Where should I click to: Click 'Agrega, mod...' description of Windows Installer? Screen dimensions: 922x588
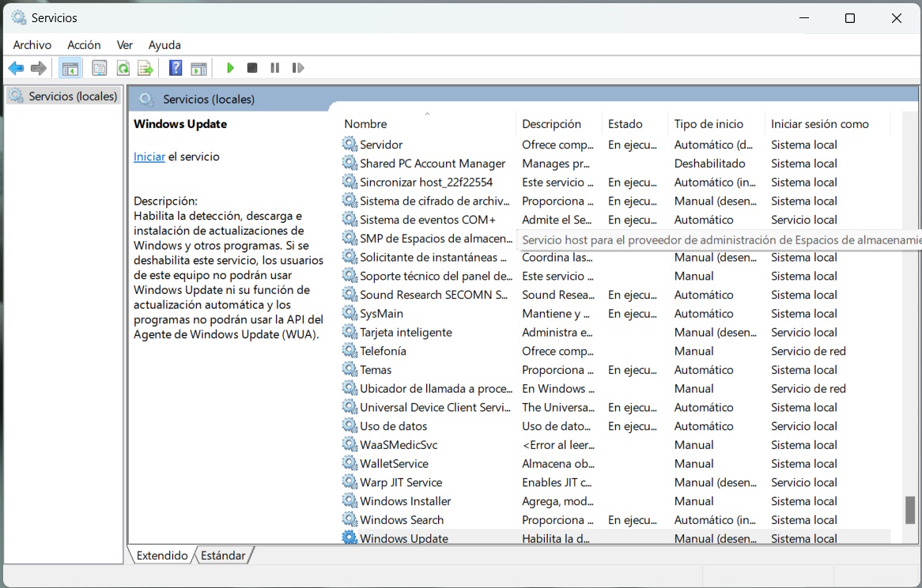point(558,502)
